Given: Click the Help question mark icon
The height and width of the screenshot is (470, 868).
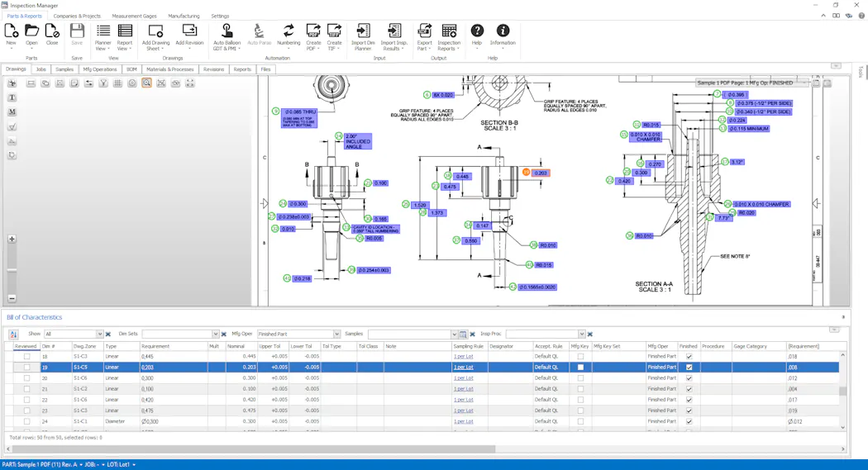Looking at the screenshot, I should [x=477, y=31].
